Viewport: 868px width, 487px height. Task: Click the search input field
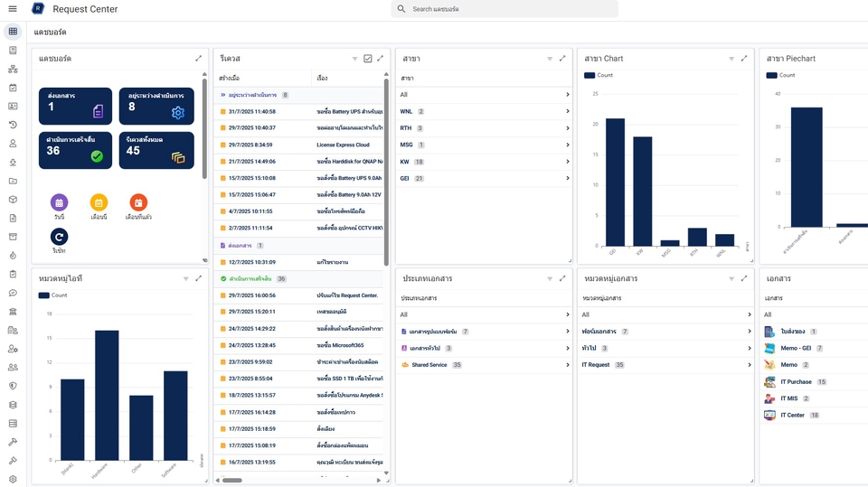pyautogui.click(x=511, y=9)
